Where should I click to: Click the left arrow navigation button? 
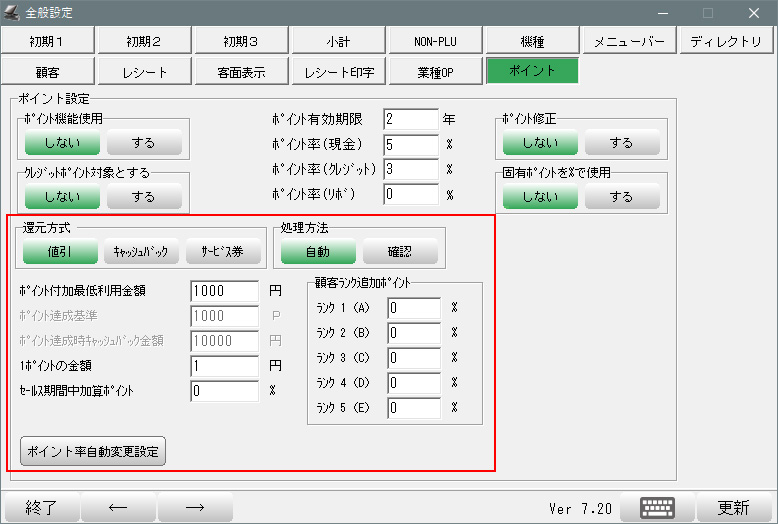(x=118, y=507)
